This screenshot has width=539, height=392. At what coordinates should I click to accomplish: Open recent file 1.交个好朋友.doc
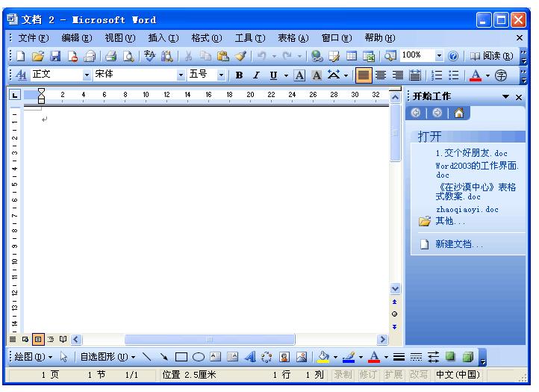pos(471,153)
